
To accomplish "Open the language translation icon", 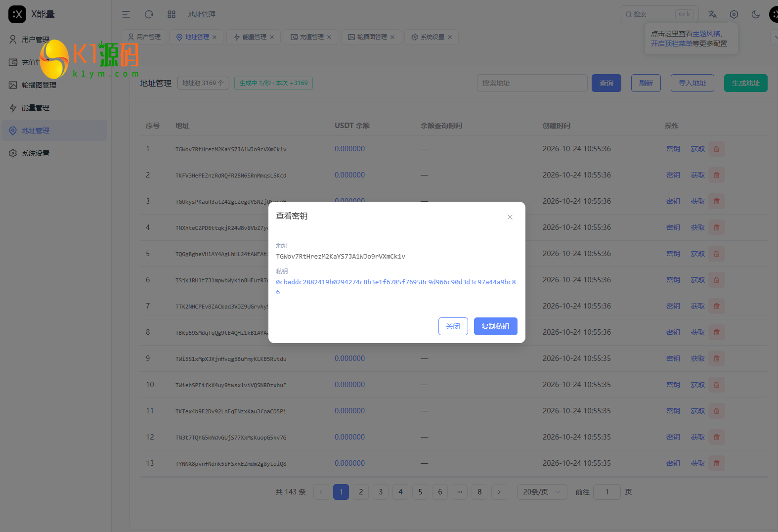I will click(x=712, y=14).
